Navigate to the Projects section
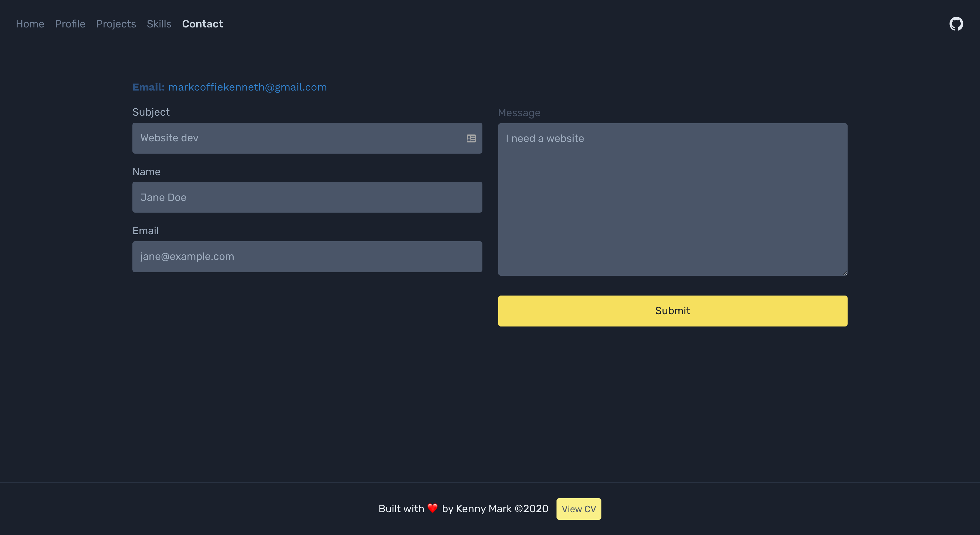980x535 pixels. coord(116,24)
